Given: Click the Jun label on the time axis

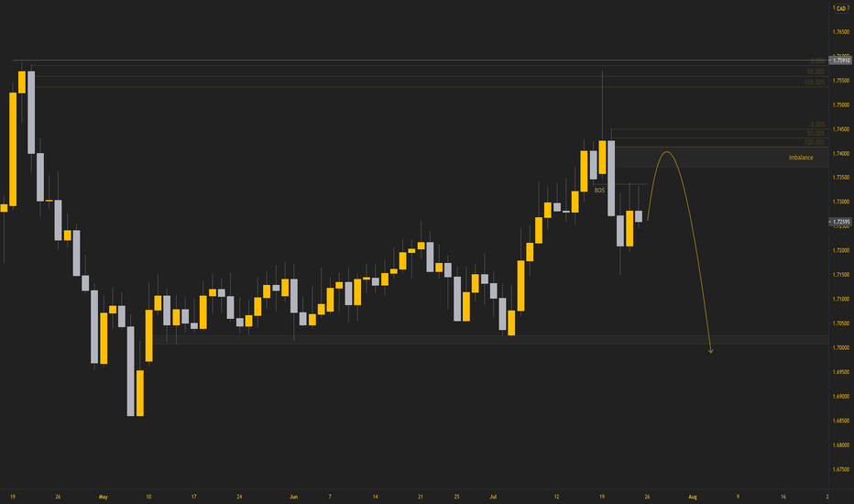Looking at the screenshot, I should [293, 497].
